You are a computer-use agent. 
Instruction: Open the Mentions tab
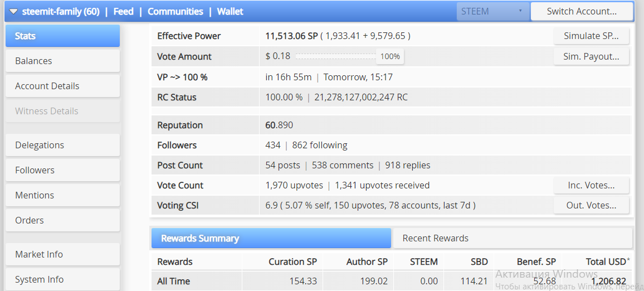pos(62,195)
